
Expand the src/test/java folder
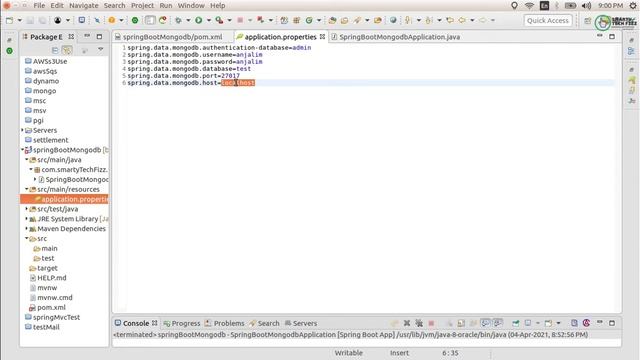tap(27, 209)
